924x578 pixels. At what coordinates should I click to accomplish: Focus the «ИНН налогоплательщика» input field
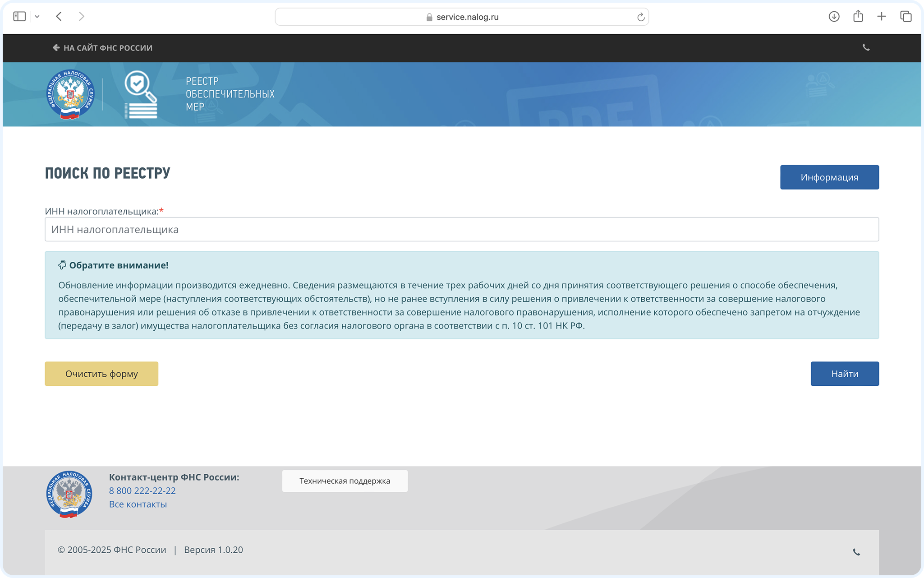click(x=461, y=230)
